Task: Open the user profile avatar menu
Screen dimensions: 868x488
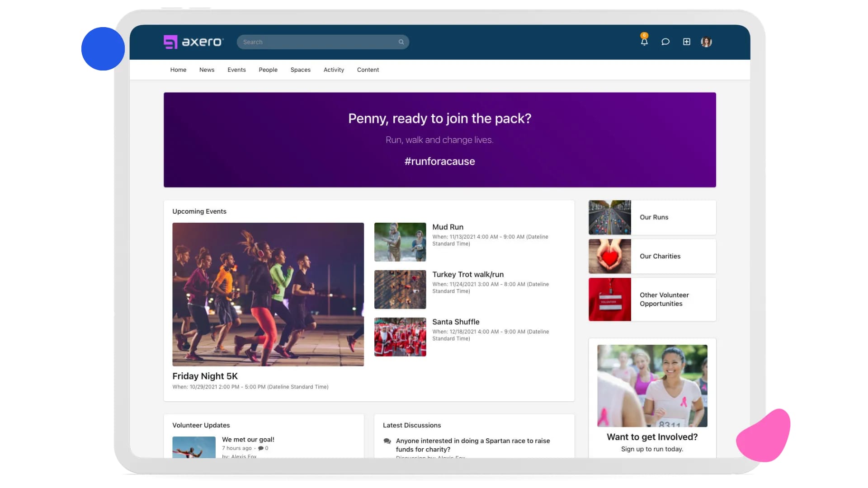Action: (x=706, y=42)
